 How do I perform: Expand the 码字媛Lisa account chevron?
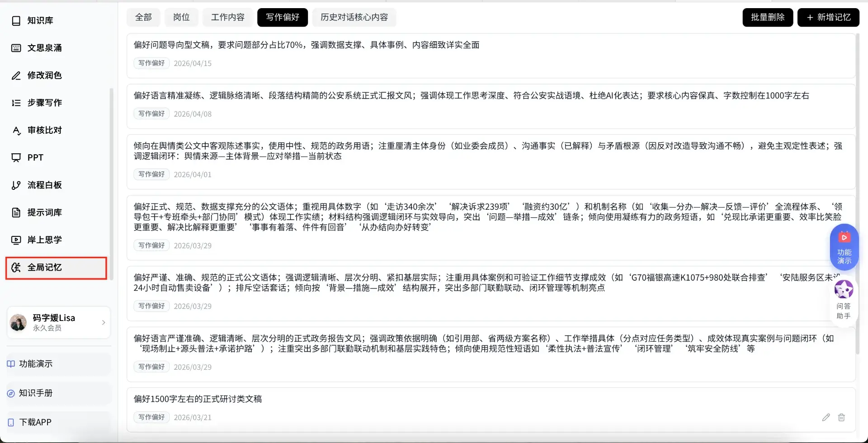[x=104, y=322]
